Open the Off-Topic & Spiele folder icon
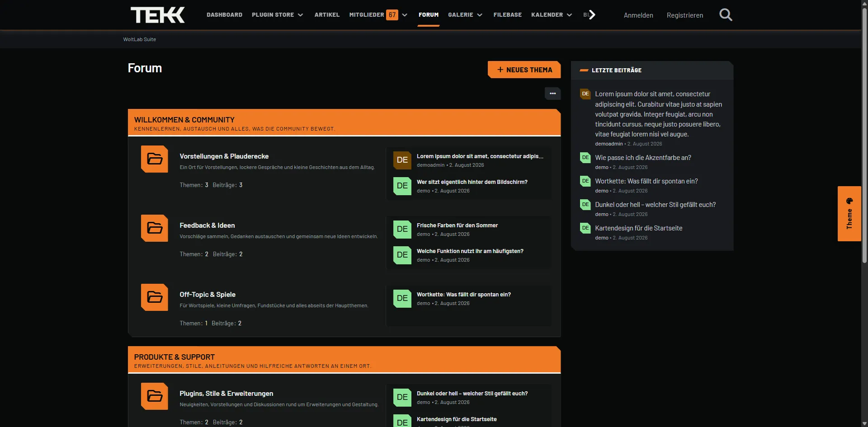This screenshot has width=868, height=427. (155, 297)
